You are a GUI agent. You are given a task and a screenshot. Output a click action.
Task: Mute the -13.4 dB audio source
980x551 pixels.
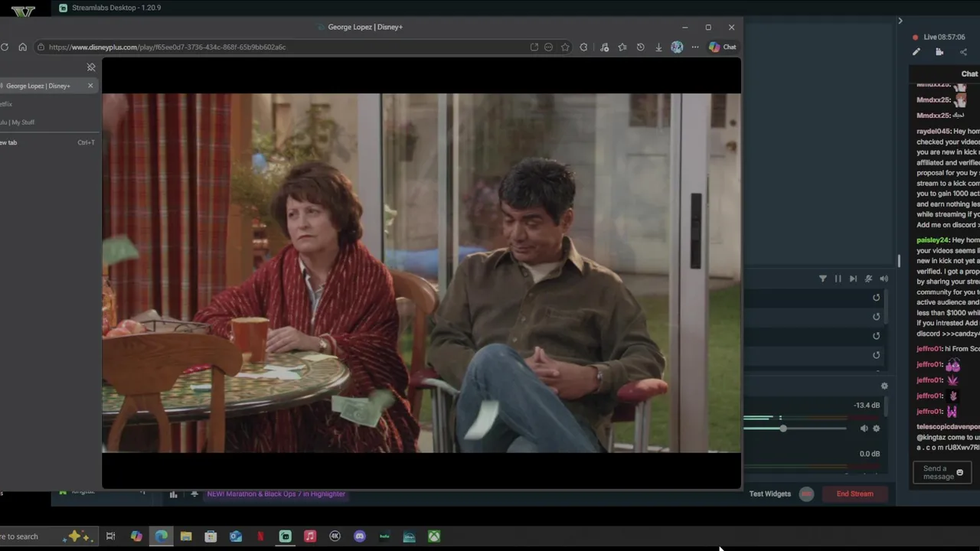[864, 429]
